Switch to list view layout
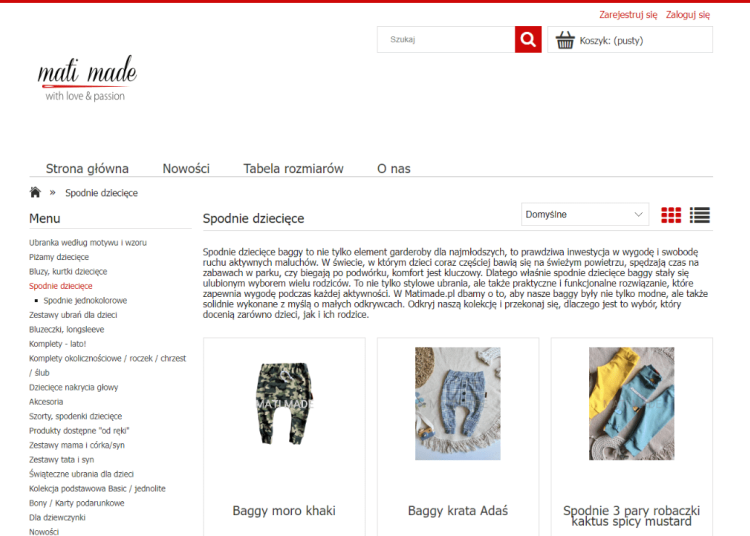 pyautogui.click(x=700, y=215)
